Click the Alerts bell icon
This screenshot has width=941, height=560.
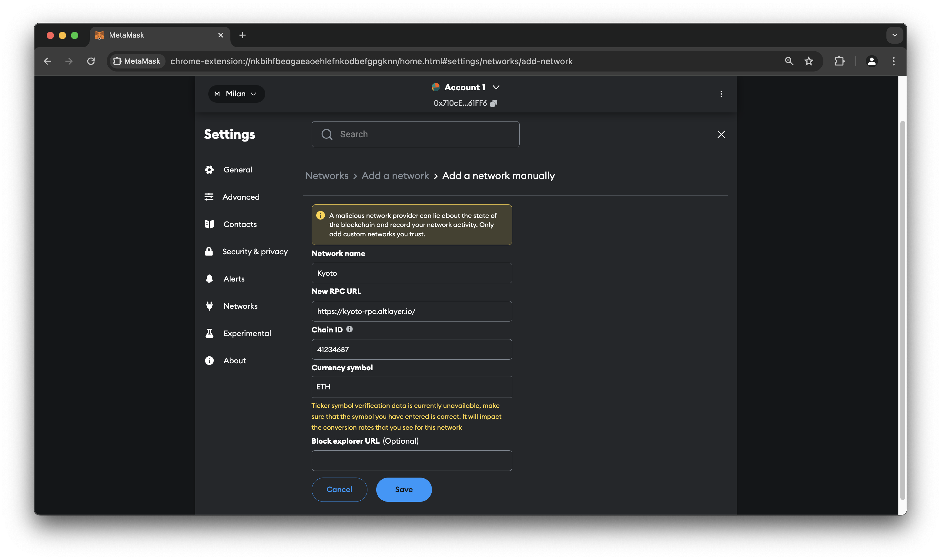click(209, 279)
